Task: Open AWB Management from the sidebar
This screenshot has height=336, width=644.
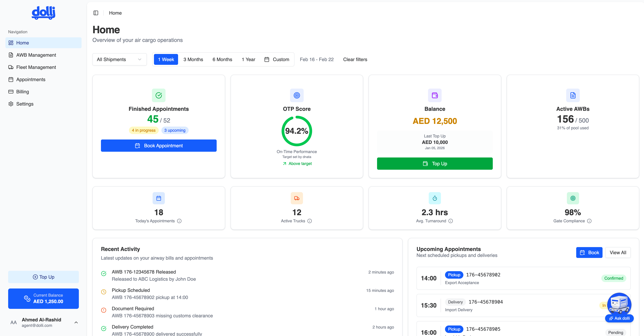Action: coord(36,55)
